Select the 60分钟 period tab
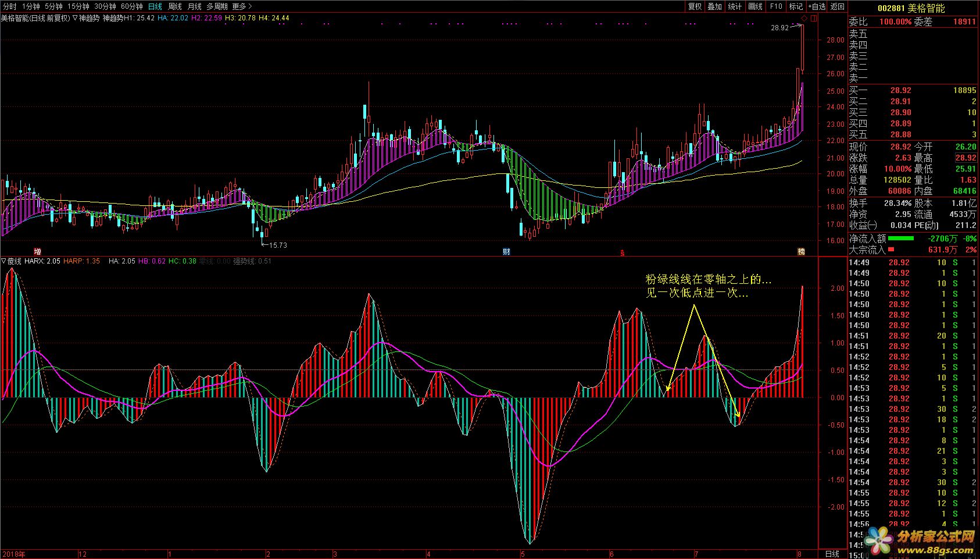Screen dimensions: 980x559 click(132, 6)
